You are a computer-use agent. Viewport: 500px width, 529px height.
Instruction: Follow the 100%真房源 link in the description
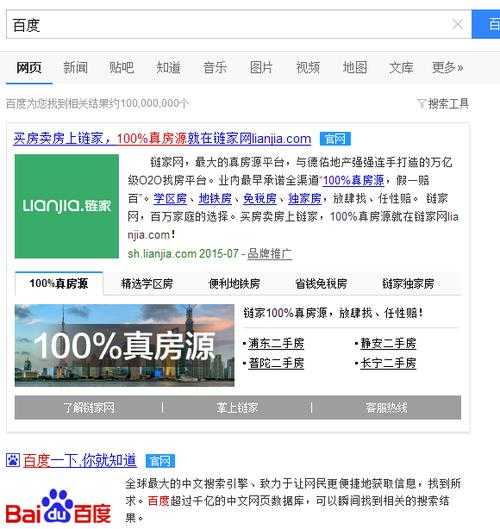pyautogui.click(x=353, y=180)
